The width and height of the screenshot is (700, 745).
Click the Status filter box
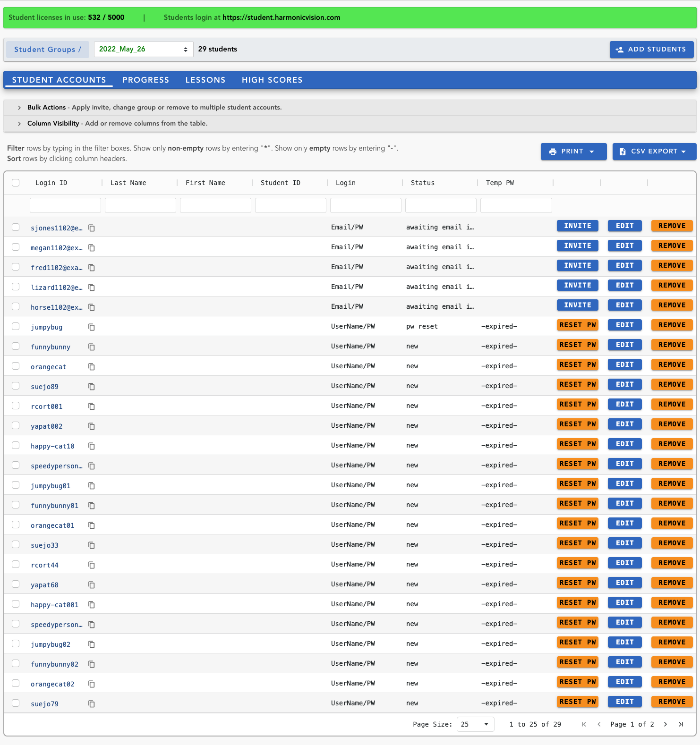441,205
